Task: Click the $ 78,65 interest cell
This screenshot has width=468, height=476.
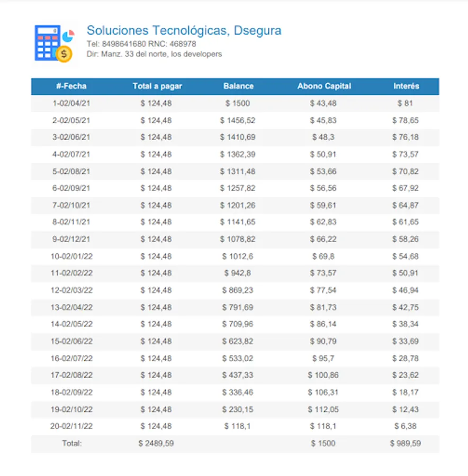Action: pos(405,121)
